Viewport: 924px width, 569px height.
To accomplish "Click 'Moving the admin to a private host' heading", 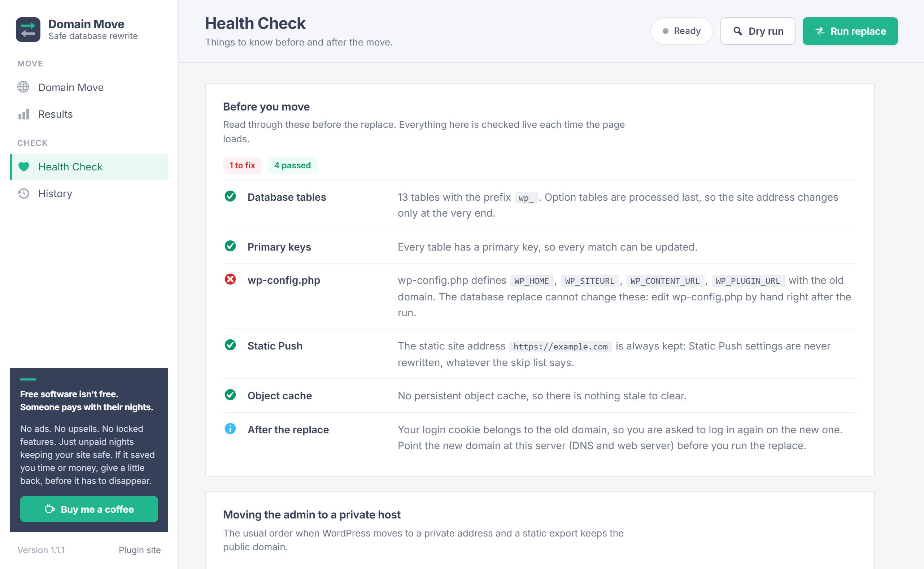I will point(312,514).
